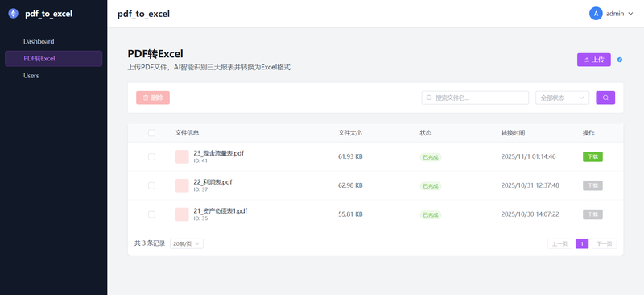Toggle the select-all checkbox in table header
Viewport: 644px width, 295px height.
pyautogui.click(x=151, y=133)
